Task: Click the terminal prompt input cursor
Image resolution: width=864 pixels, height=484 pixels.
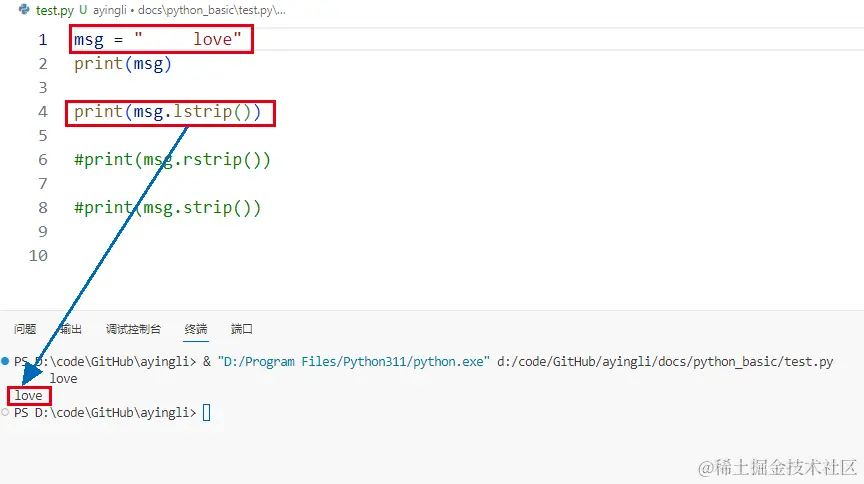Action: tap(207, 412)
